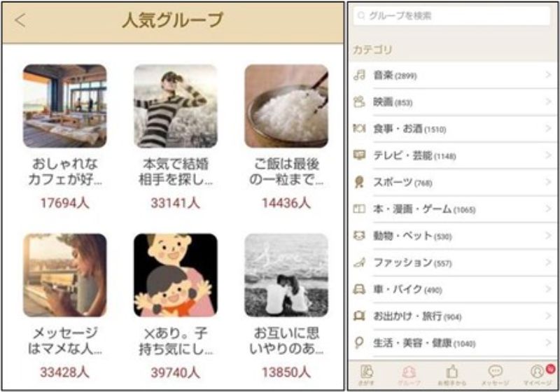Screen dimensions: 560x392
Task: Tap the TV icon for テレビ・芸能
Action: coord(359,155)
